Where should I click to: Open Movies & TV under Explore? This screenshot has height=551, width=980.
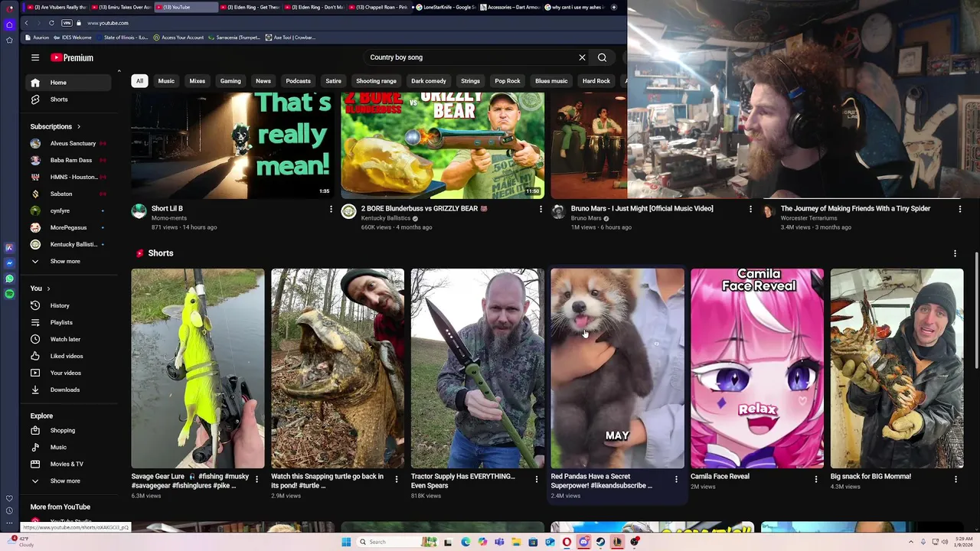point(70,464)
